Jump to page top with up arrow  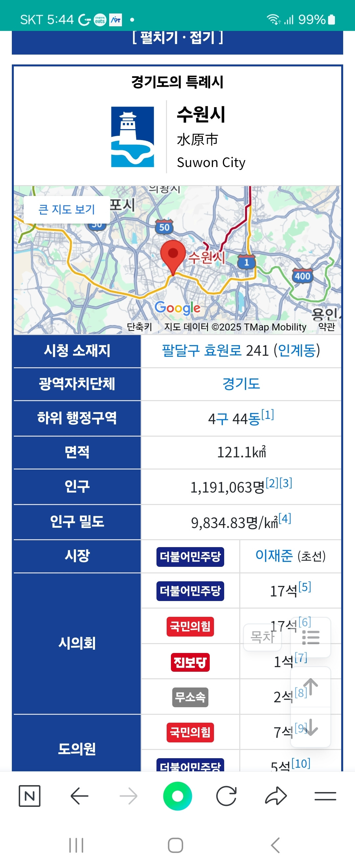(311, 687)
